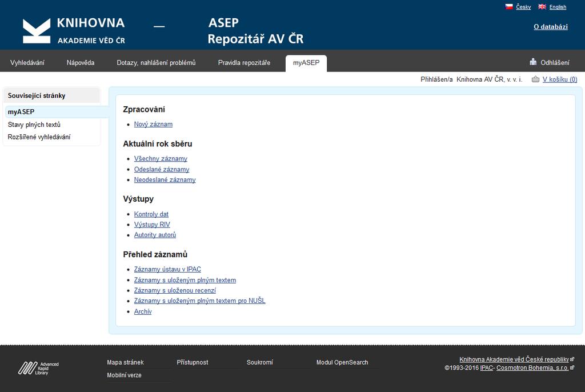Open the O databázi link
This screenshot has width=585, height=392.
[551, 26]
